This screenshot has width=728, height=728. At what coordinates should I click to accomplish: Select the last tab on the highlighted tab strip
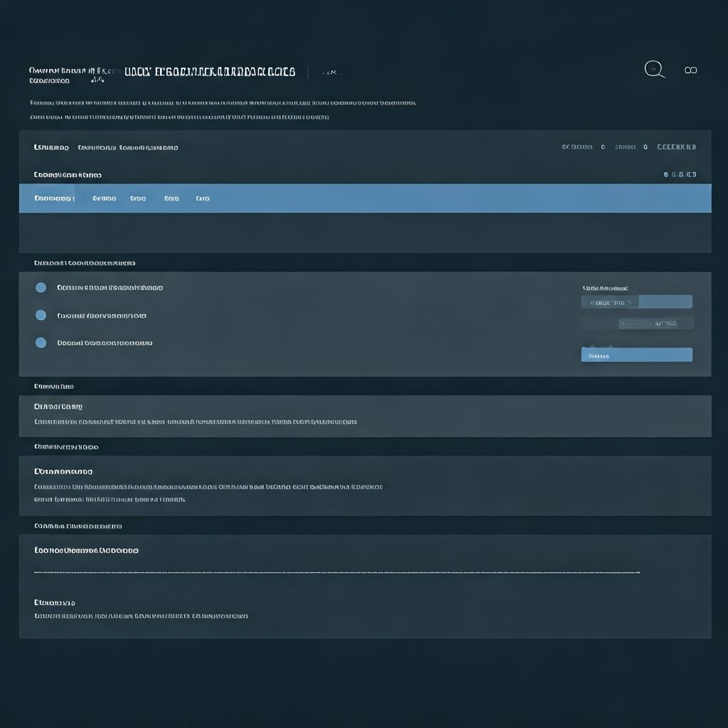click(x=202, y=198)
